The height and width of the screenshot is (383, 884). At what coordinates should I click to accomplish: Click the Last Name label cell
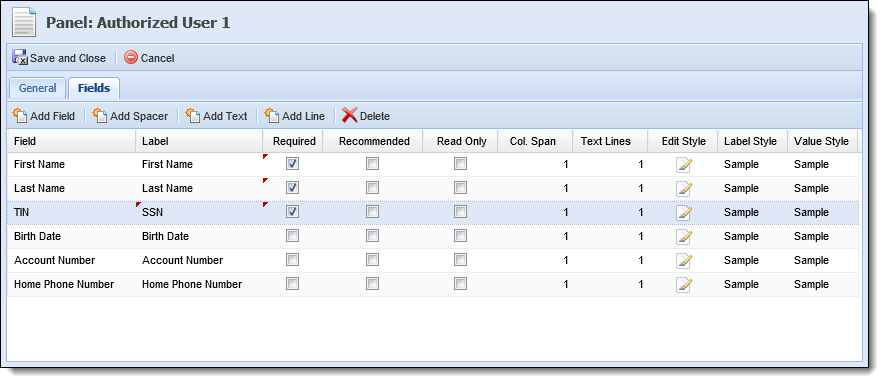pyautogui.click(x=199, y=188)
